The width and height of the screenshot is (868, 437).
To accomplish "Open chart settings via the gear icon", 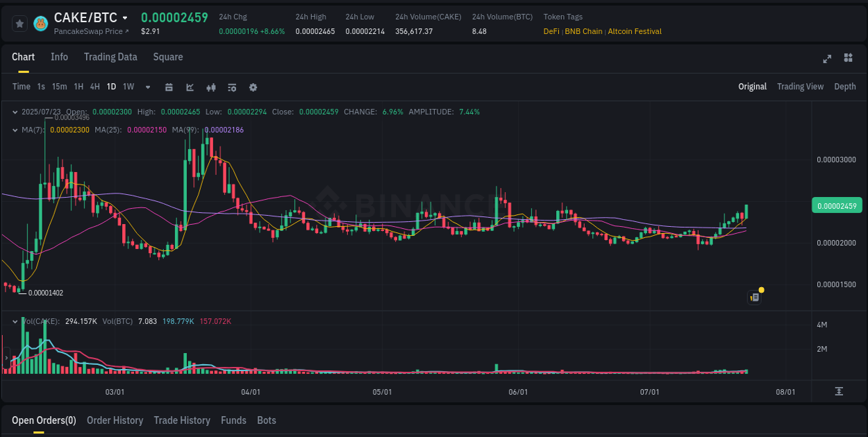I will tap(253, 87).
